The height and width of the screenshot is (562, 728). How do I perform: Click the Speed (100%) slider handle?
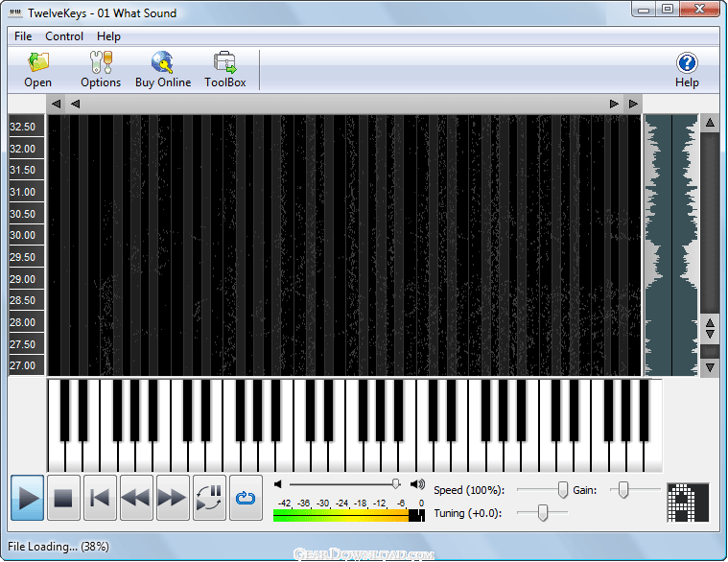tap(563, 490)
